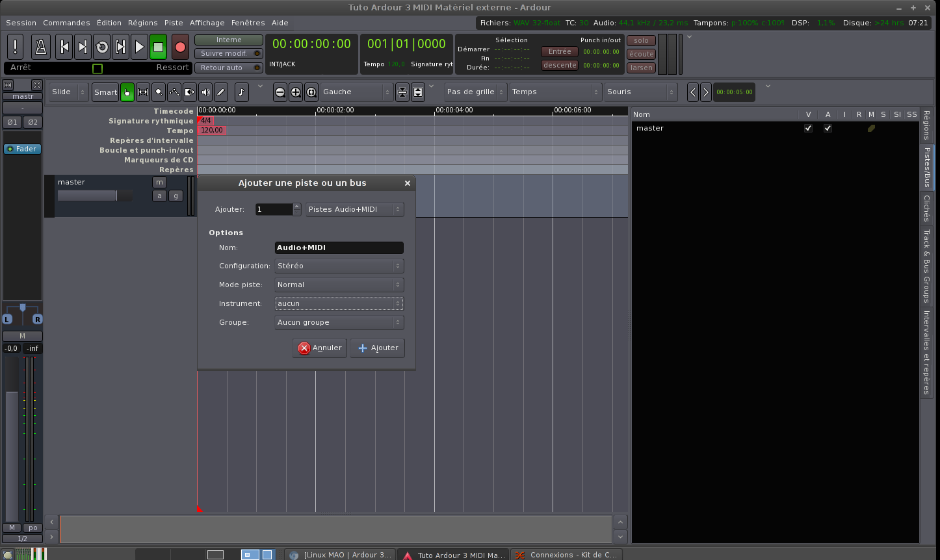This screenshot has width=940, height=560.
Task: Toggle the Interne sync button
Action: click(x=229, y=40)
